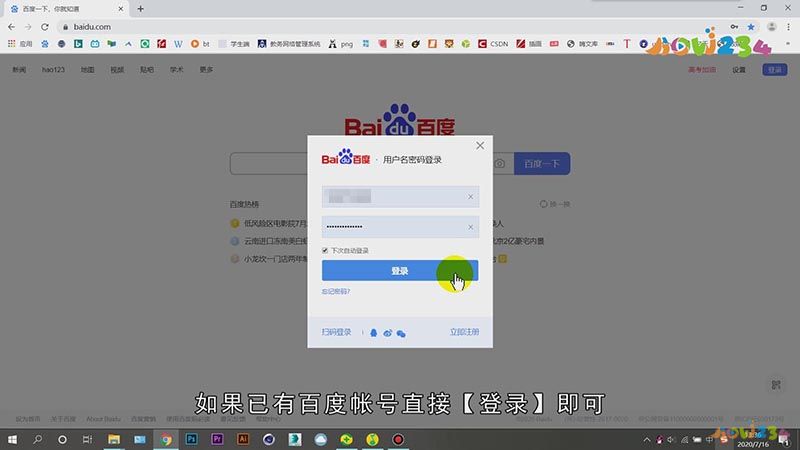The width and height of the screenshot is (800, 450).
Task: Reload the page with the refresh icon
Action: [45, 27]
